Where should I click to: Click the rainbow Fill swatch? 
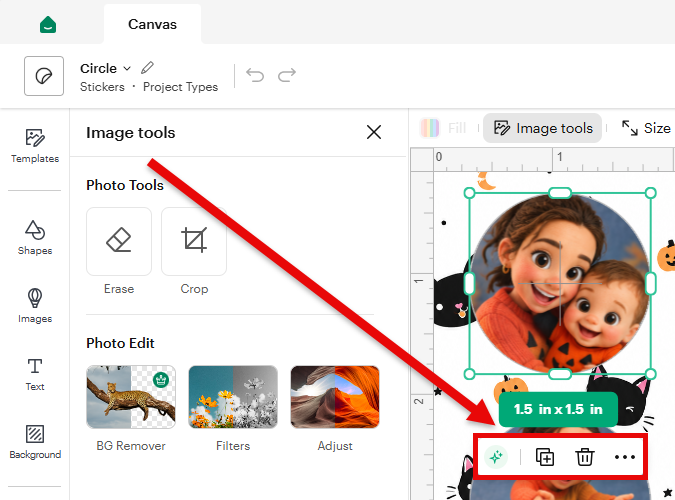pos(430,128)
